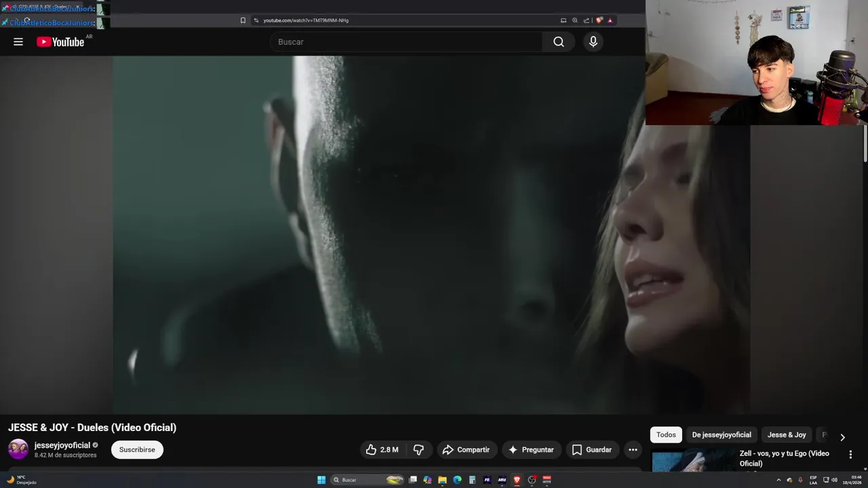Screen dimensions: 868x488
Task: Click the microphone indicator in the system tray
Action: (800, 480)
